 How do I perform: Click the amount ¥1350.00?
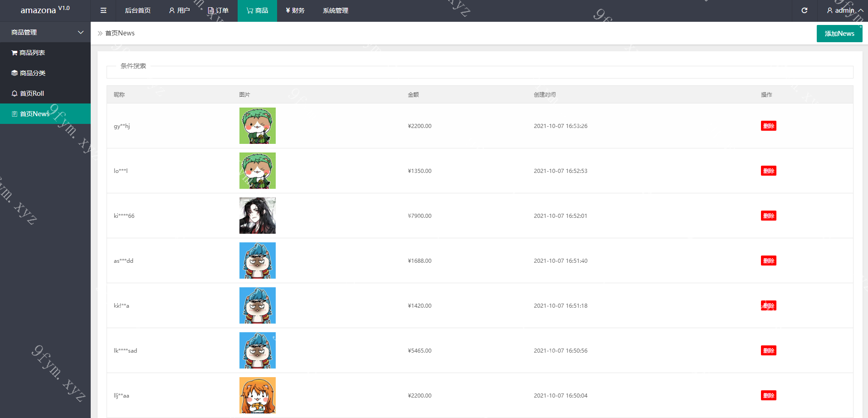pyautogui.click(x=419, y=171)
